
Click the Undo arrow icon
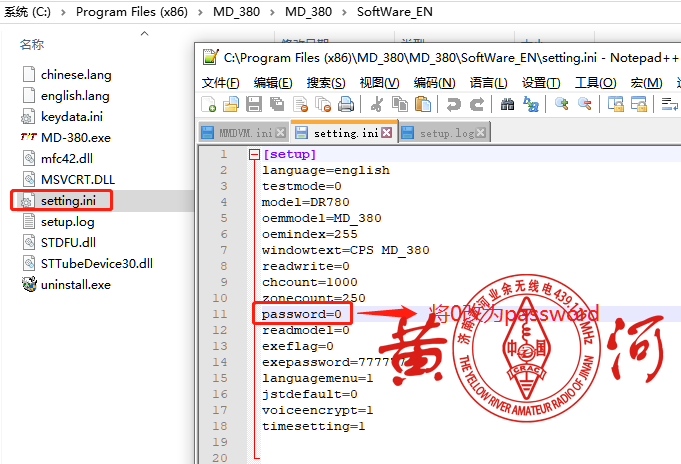pyautogui.click(x=453, y=104)
